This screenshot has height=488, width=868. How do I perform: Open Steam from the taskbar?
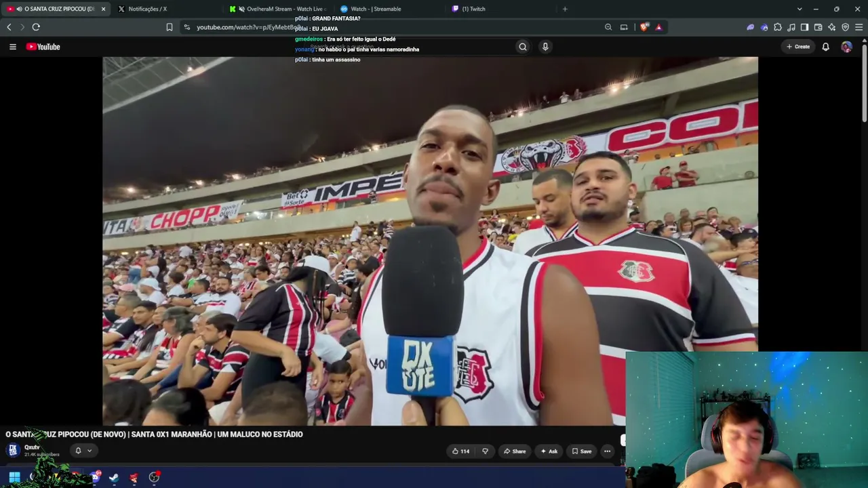(114, 477)
